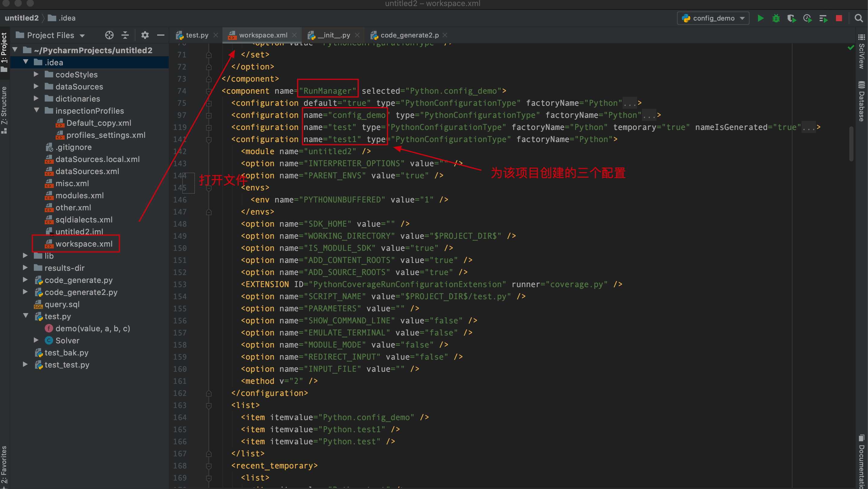The height and width of the screenshot is (489, 868).
Task: Close the code_generate2.py editor tab
Action: tap(445, 35)
